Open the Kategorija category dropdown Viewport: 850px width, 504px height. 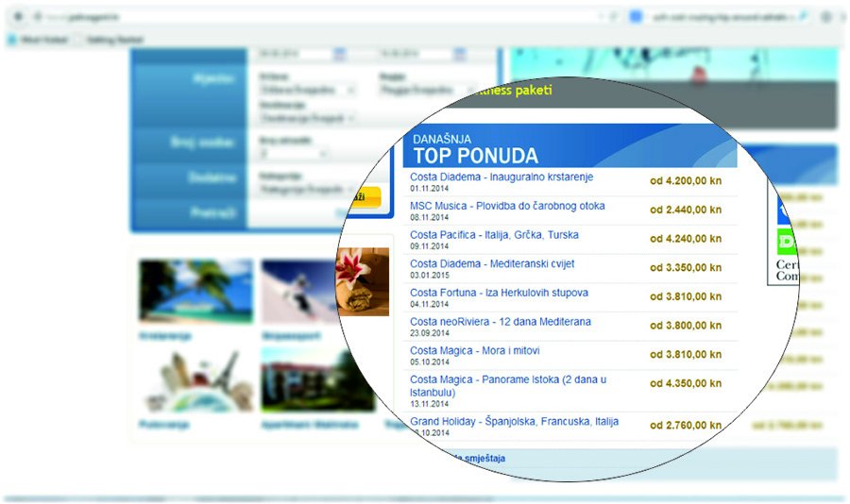point(307,190)
